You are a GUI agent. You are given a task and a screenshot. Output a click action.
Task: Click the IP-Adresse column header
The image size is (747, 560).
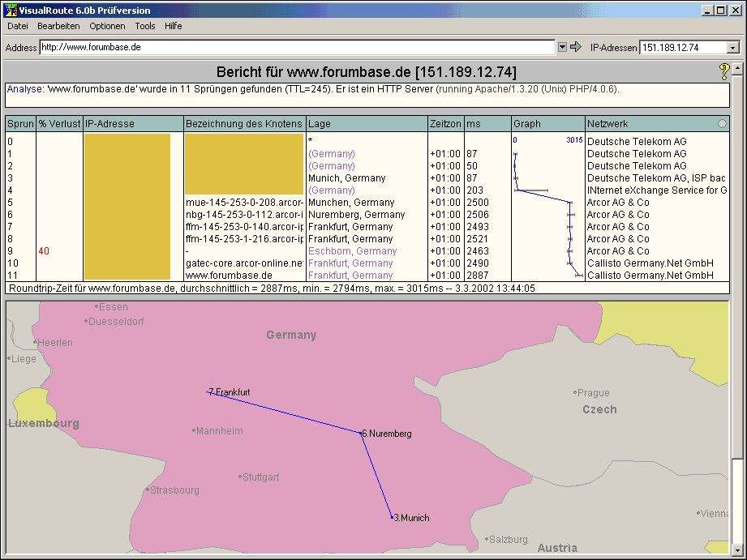point(133,124)
